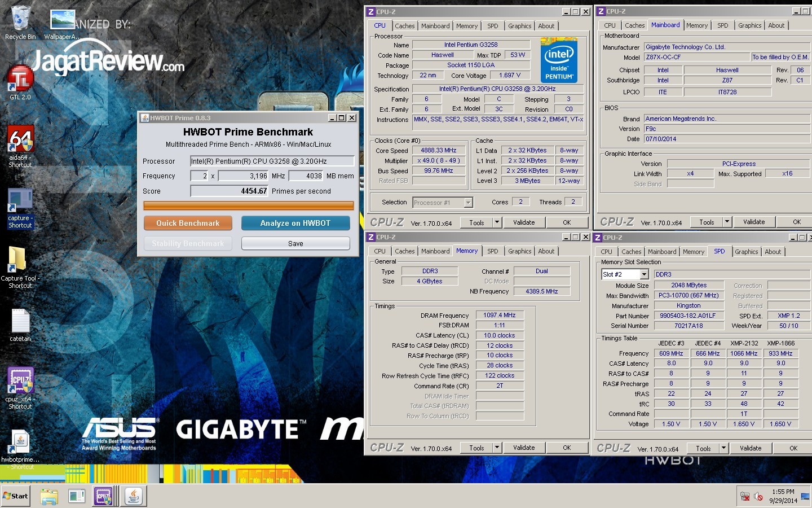Screen dimensions: 812x508
Task: Click the network tray icon
Action: coord(745,497)
